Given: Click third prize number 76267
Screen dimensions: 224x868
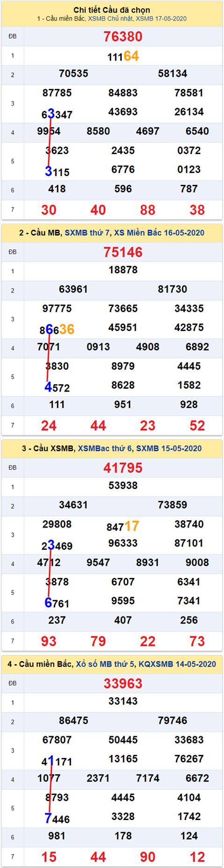Looking at the screenshot, I should coord(189,759).
